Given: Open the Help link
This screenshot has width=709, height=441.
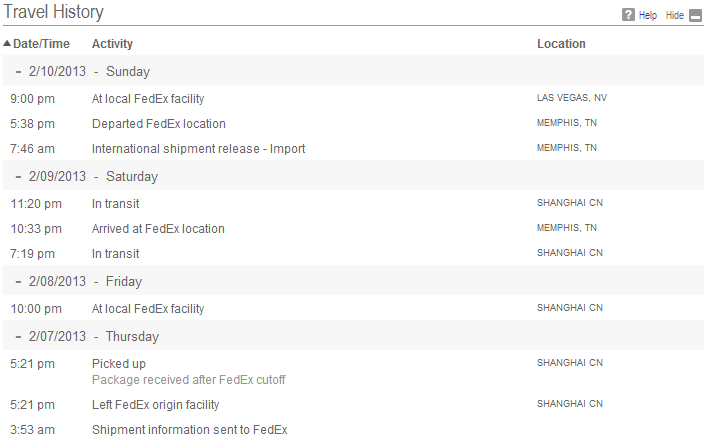Looking at the screenshot, I should (x=648, y=15).
